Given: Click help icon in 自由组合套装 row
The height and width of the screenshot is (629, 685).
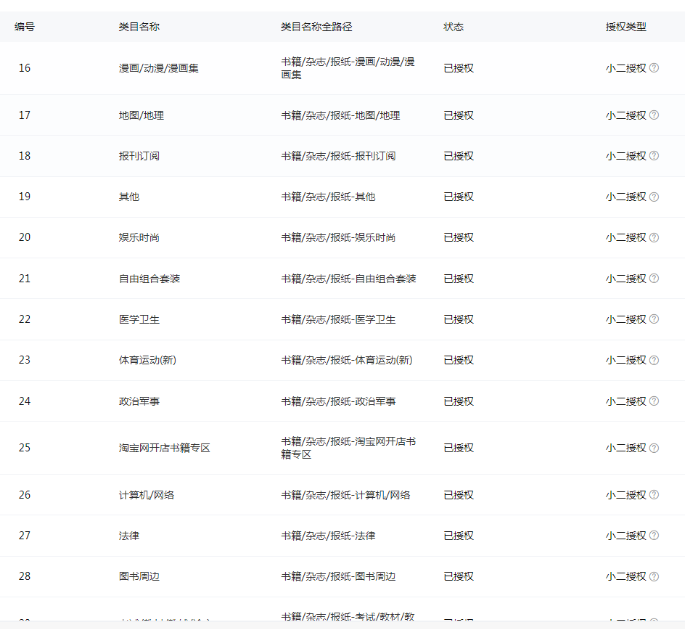Looking at the screenshot, I should click(654, 278).
